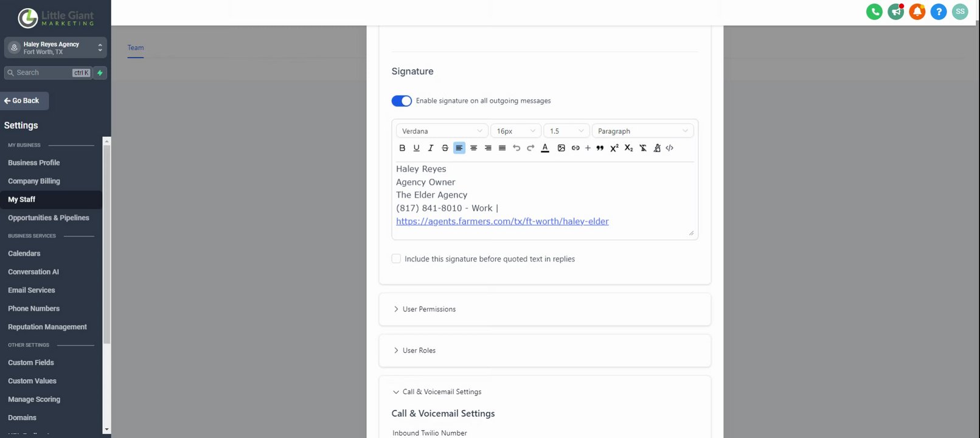Open Phone Numbers settings
Screen dimensions: 980x438
(x=34, y=308)
